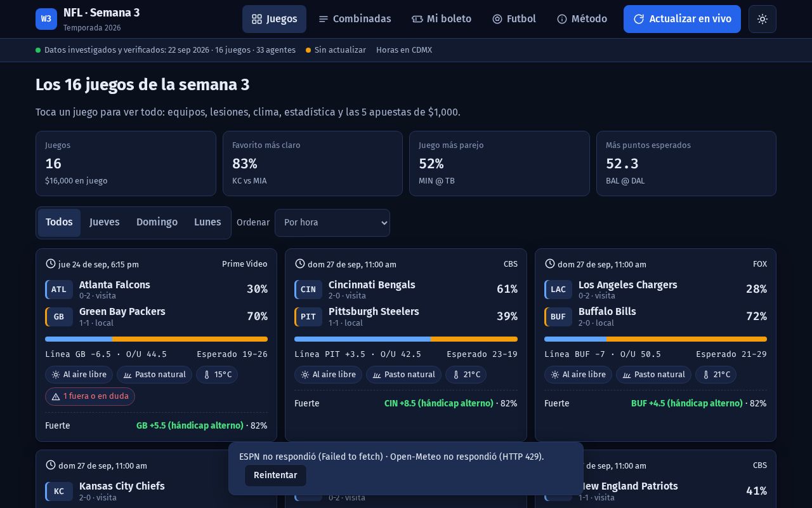
Task: Click the Sin actualizar status indicator
Action: [336, 50]
